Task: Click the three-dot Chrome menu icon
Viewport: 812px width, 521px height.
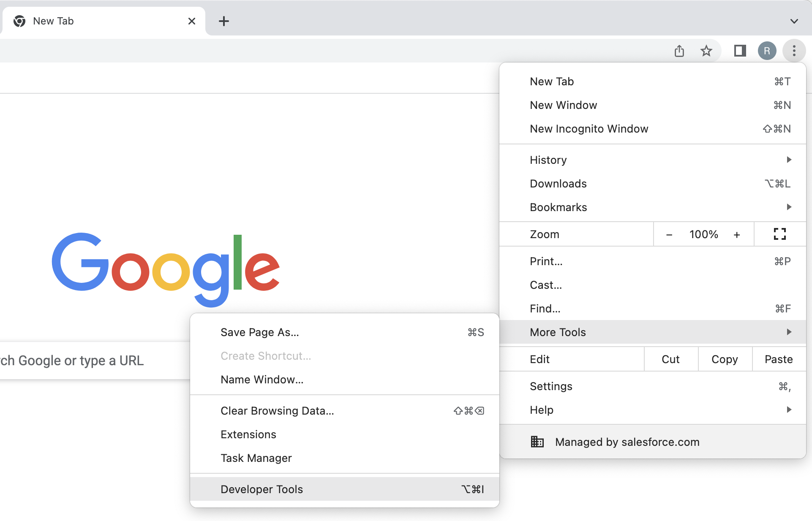Action: (794, 51)
